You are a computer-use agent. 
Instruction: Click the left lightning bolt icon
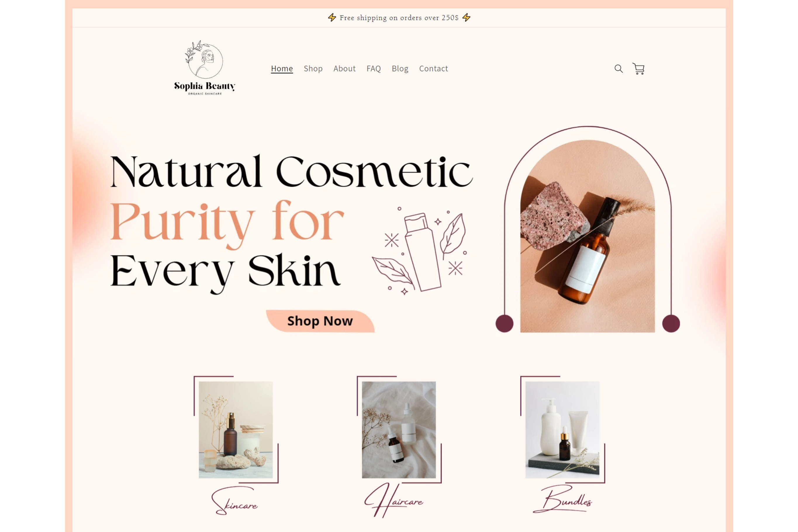point(332,17)
